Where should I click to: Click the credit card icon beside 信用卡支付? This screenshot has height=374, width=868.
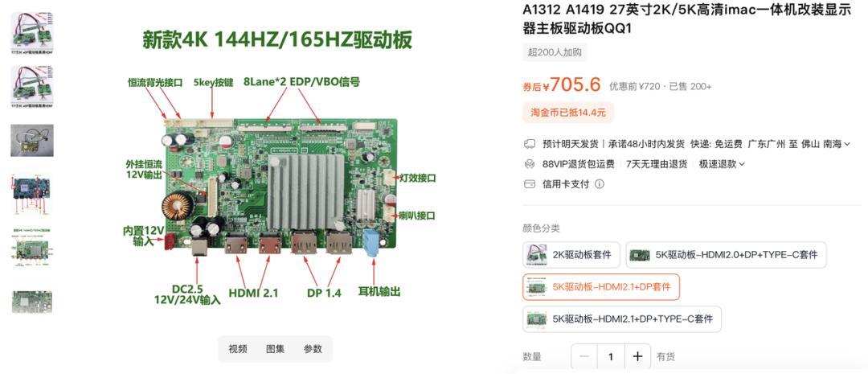pos(529,184)
